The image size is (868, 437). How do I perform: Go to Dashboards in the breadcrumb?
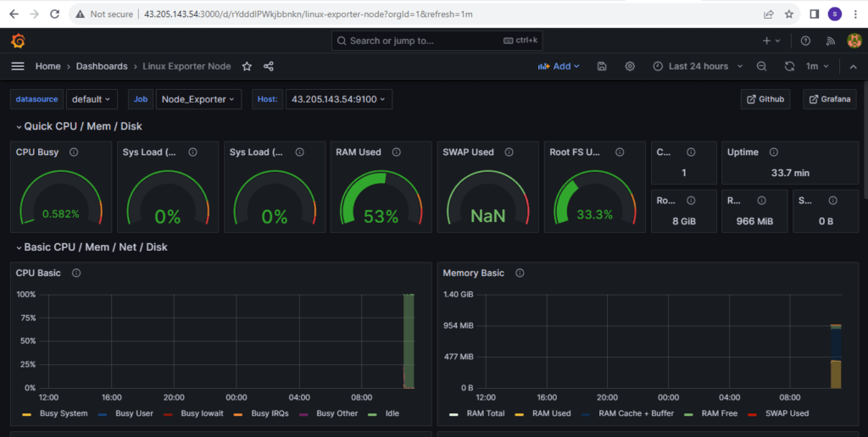tap(102, 66)
